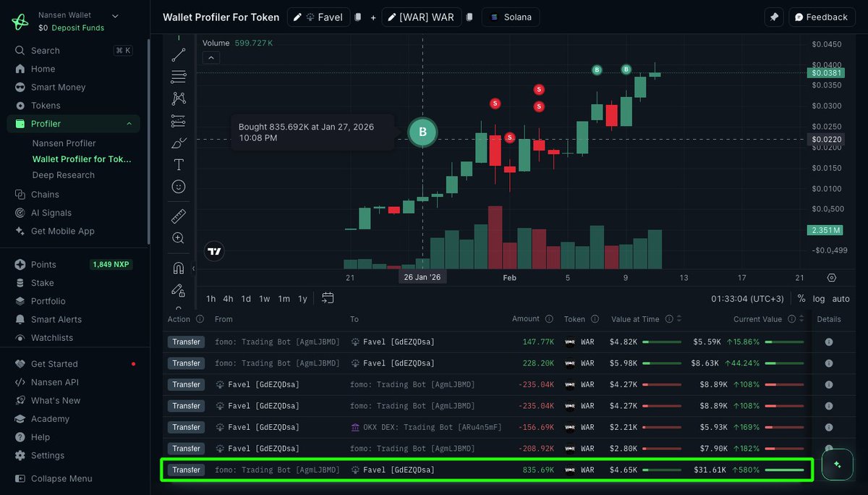Switch chart to 1w timeframe
The width and height of the screenshot is (868, 495).
click(265, 299)
